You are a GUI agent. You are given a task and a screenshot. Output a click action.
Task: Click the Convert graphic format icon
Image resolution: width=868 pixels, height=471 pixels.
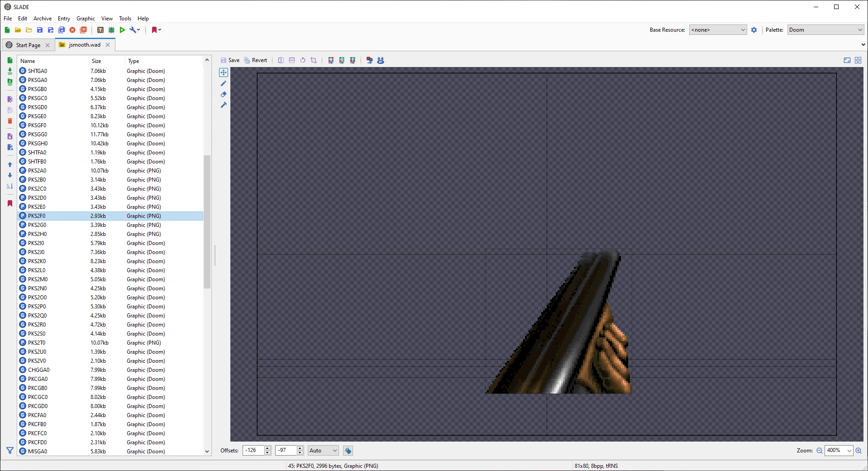[370, 60]
